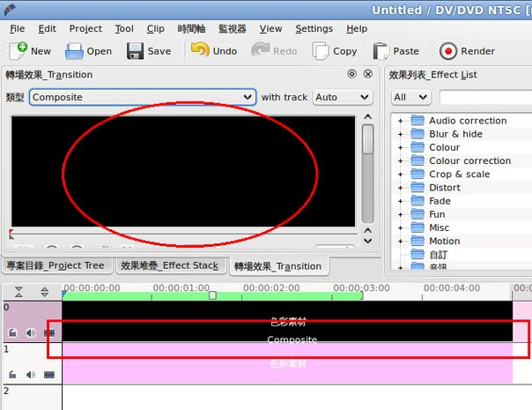Expand the Distort folder
Viewport: 532px width, 410px height.
point(401,188)
